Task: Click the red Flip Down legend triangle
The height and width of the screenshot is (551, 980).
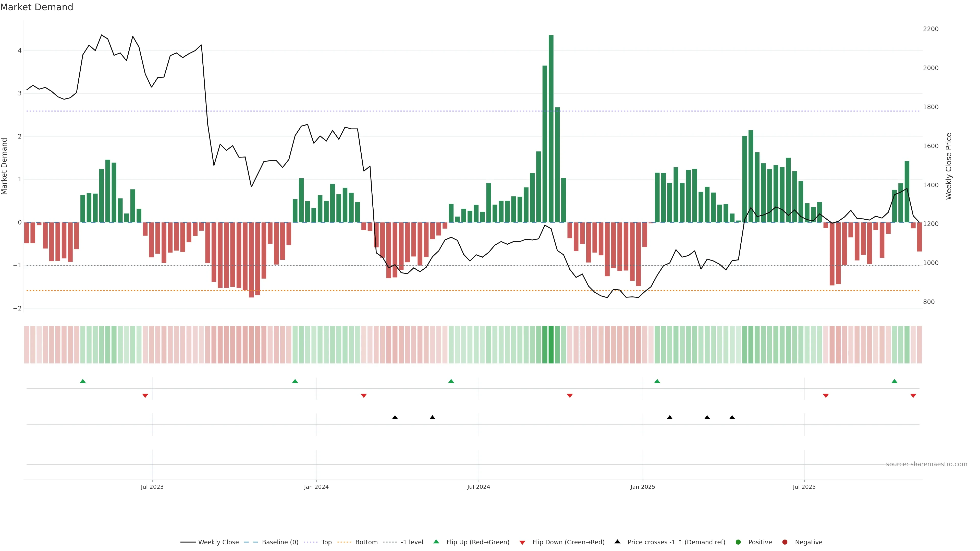Action: coord(522,542)
